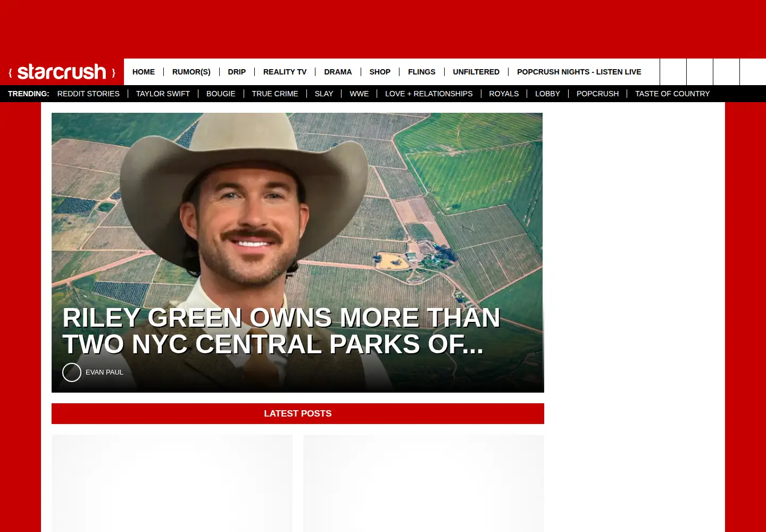Open the HOME menu item
Image resolution: width=766 pixels, height=532 pixels.
coord(144,72)
